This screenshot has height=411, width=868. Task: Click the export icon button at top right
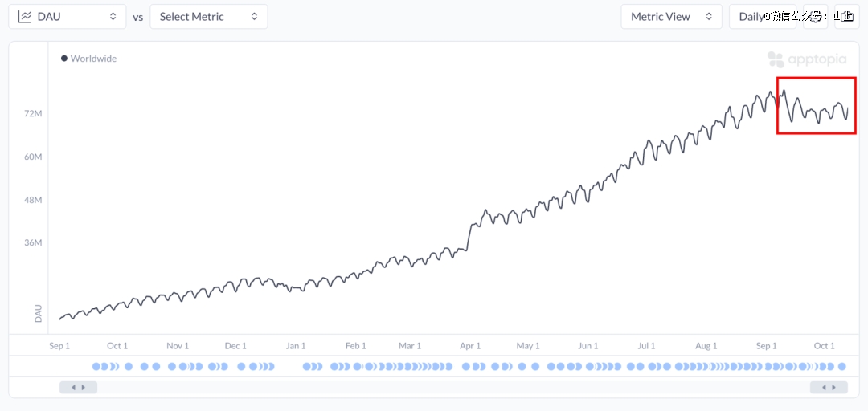pos(847,17)
